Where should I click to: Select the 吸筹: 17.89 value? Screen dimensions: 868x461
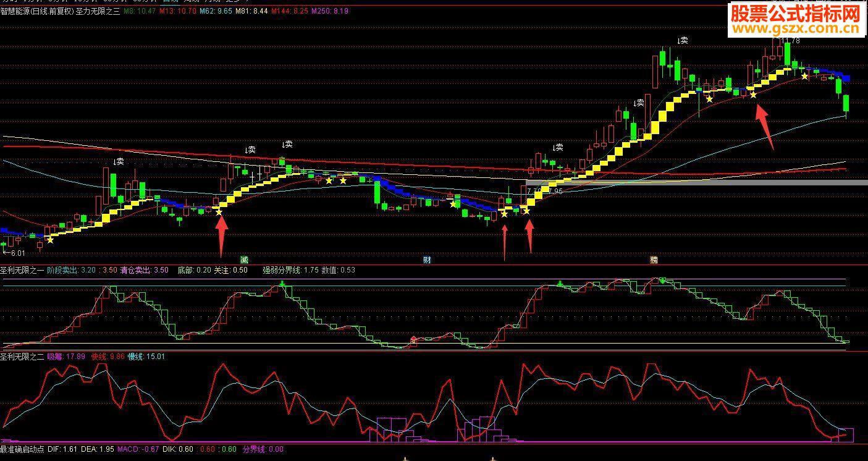66,356
